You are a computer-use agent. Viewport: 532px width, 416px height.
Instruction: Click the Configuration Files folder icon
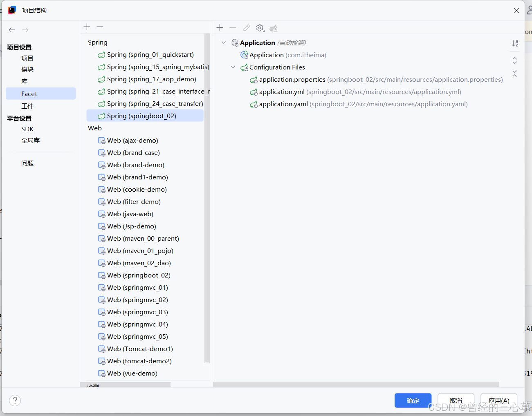click(244, 67)
